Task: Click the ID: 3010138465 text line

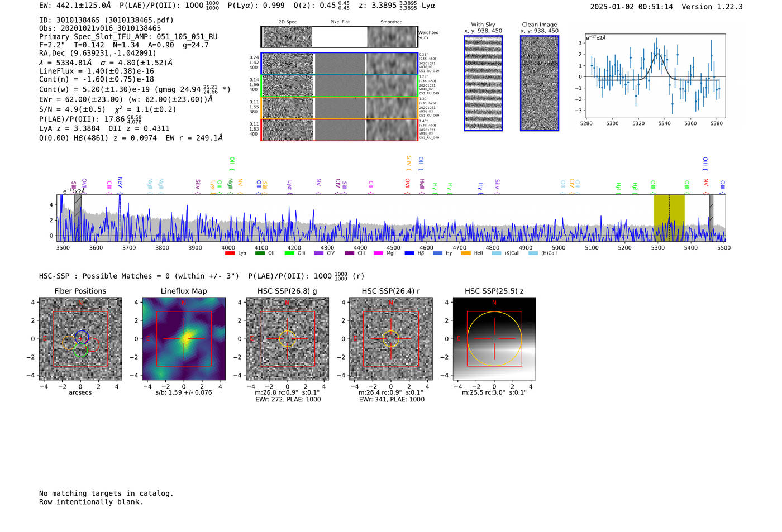Action: [x=106, y=20]
